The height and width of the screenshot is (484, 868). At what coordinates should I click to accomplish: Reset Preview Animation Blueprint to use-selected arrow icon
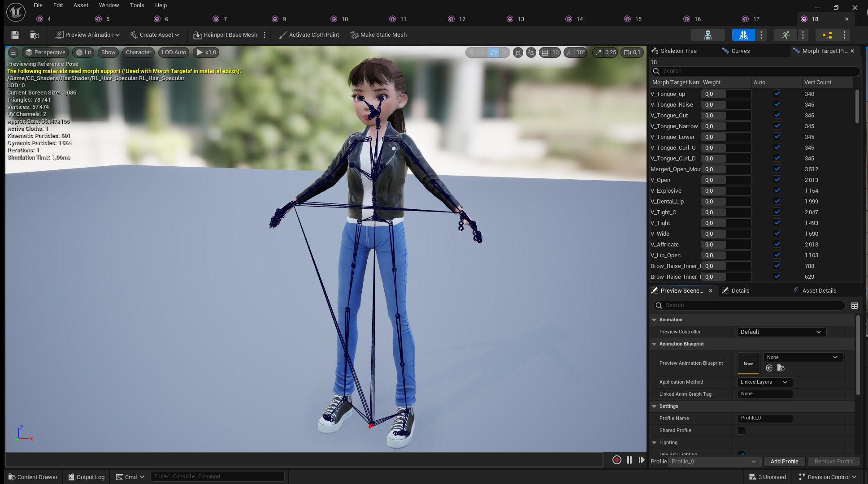click(x=769, y=368)
